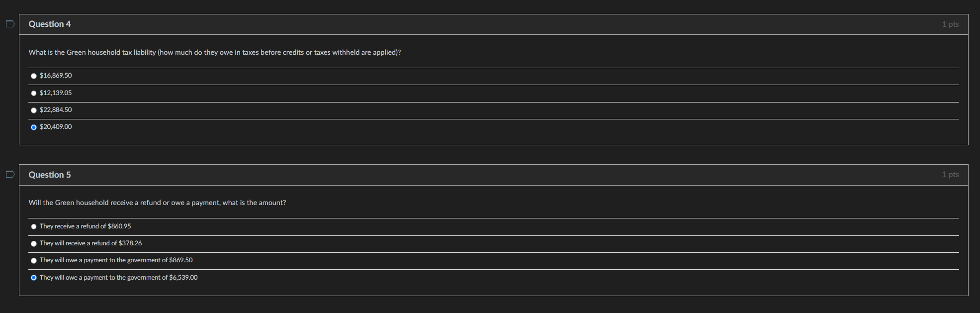Select the currently chosen $20,409.00 option
Viewport: 980px width, 313px height.
[33, 127]
